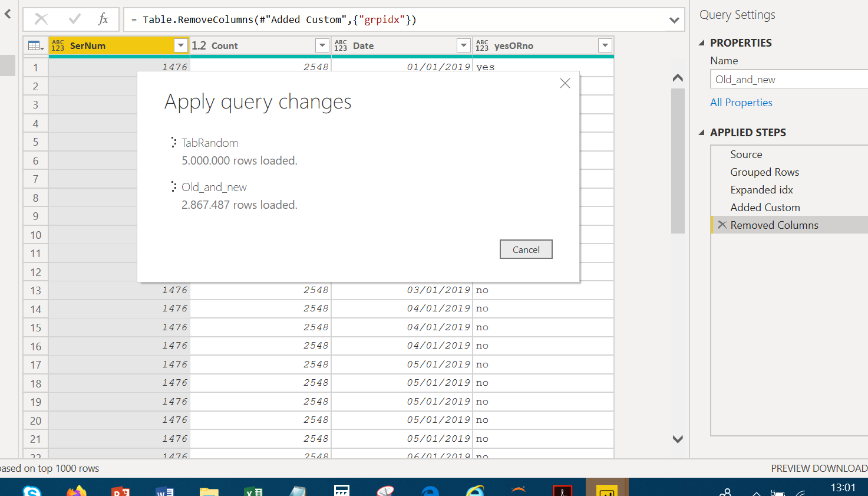This screenshot has height=496, width=868.
Task: Select the Removed Columns applied step
Action: coord(790,225)
